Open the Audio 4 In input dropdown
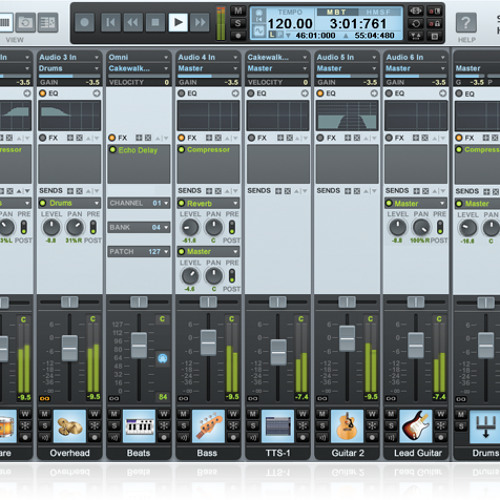The image size is (500, 500). [208, 57]
